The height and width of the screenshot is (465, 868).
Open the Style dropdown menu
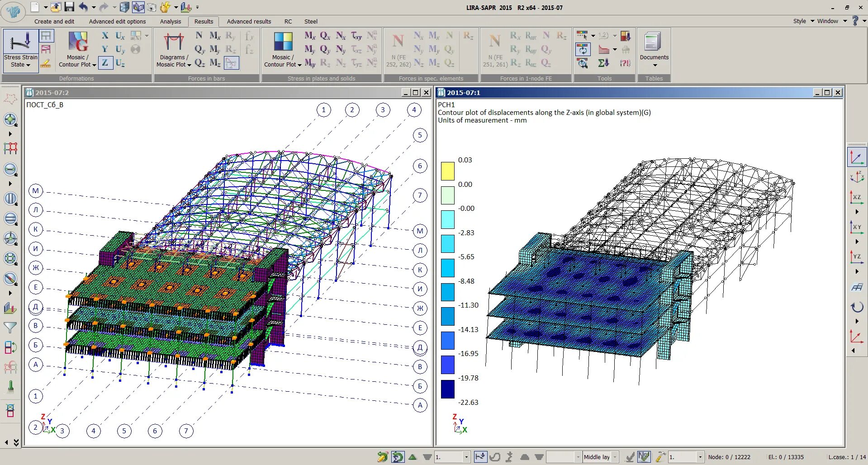click(x=804, y=21)
